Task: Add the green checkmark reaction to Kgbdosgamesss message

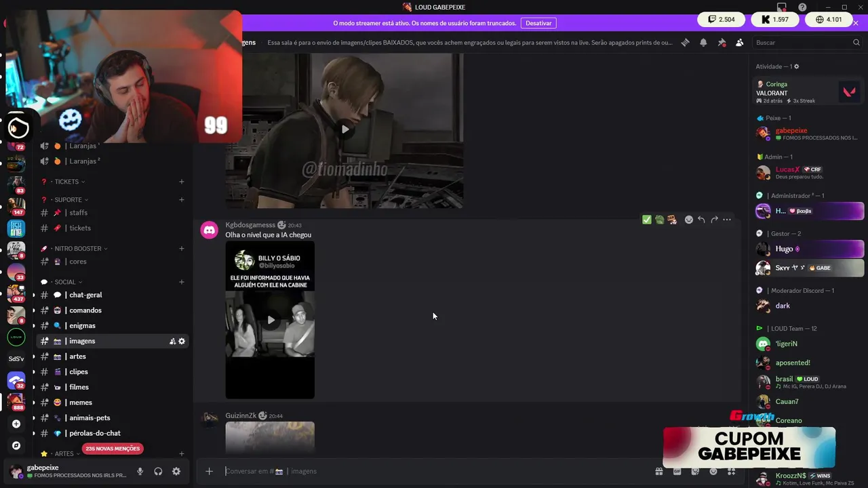Action: pos(646,220)
